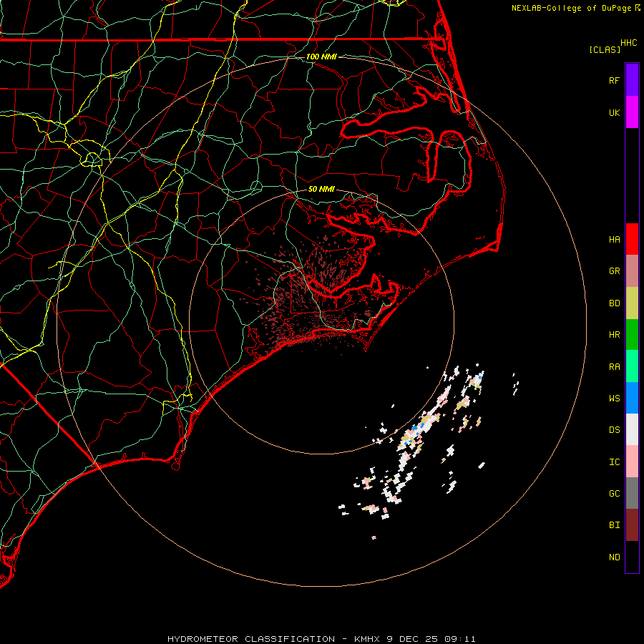Image resolution: width=644 pixels, height=644 pixels.
Task: Click the UK magenta legend swatch
Action: tap(632, 112)
